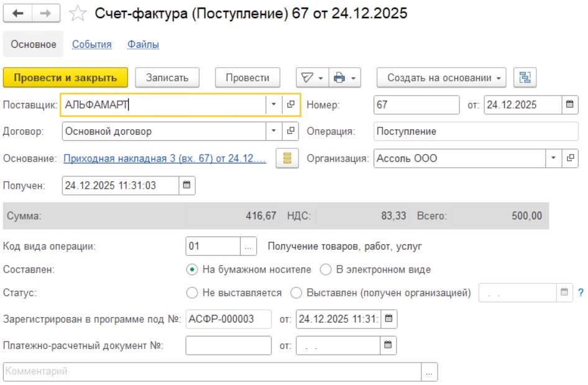Screen dimensions: 588x385
Task: Open calendar for payment document date
Action: (x=388, y=345)
